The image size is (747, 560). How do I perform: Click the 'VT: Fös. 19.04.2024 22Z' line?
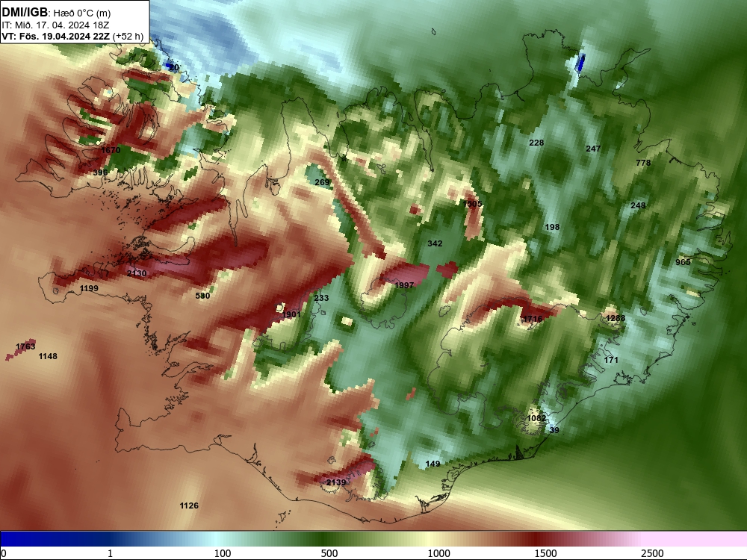[x=56, y=37]
